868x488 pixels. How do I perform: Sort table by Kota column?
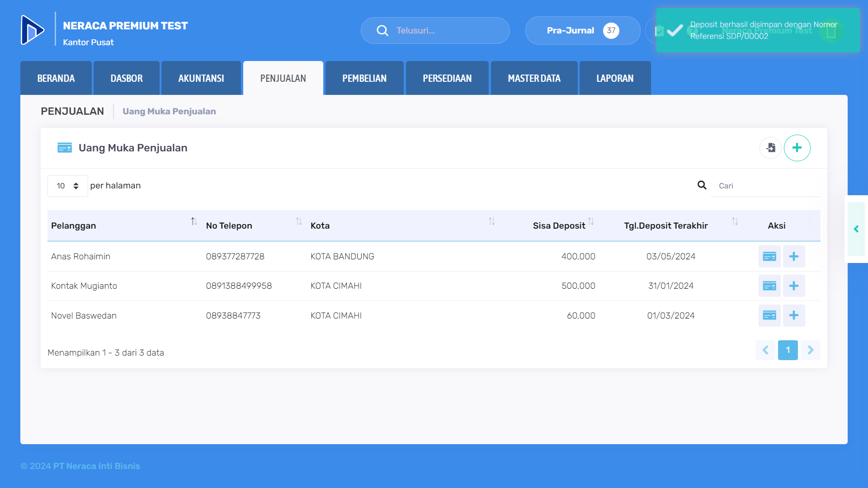492,221
